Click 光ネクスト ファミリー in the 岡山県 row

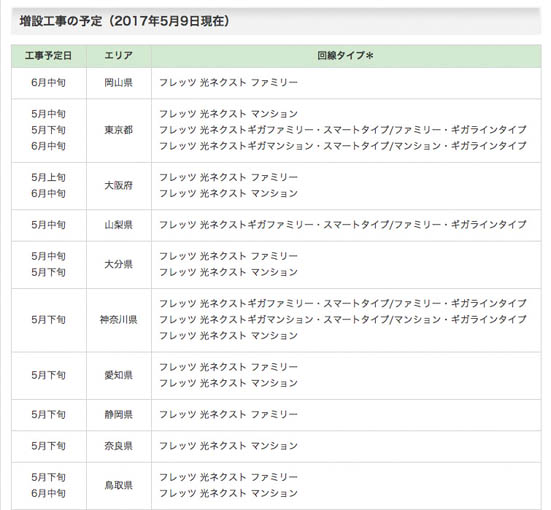coord(228,83)
